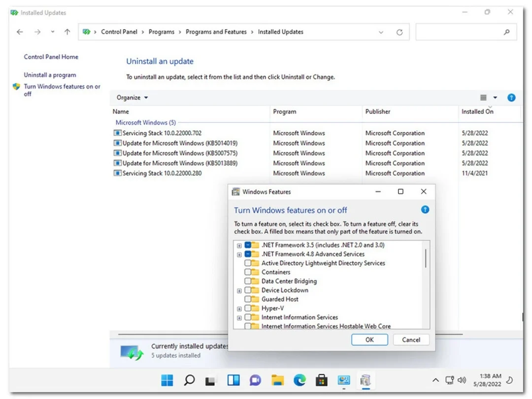532x399 pixels.
Task: Click the Up arrow navigation icon
Action: [67, 32]
